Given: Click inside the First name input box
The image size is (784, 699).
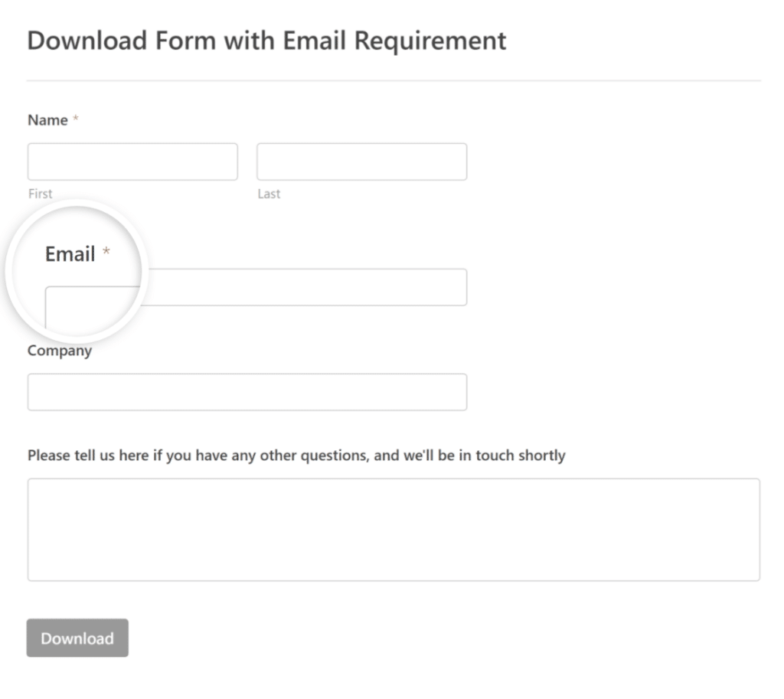Looking at the screenshot, I should coord(132,161).
